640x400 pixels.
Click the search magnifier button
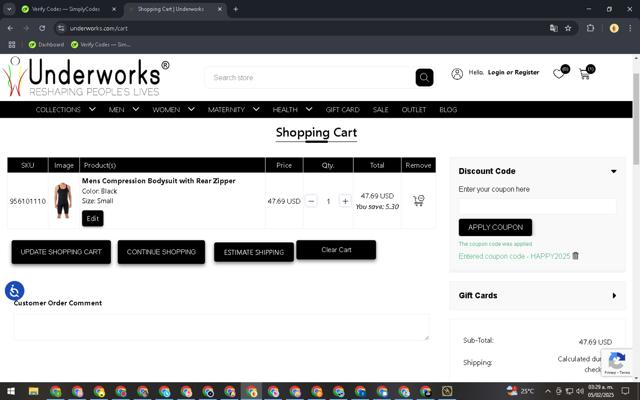click(424, 77)
